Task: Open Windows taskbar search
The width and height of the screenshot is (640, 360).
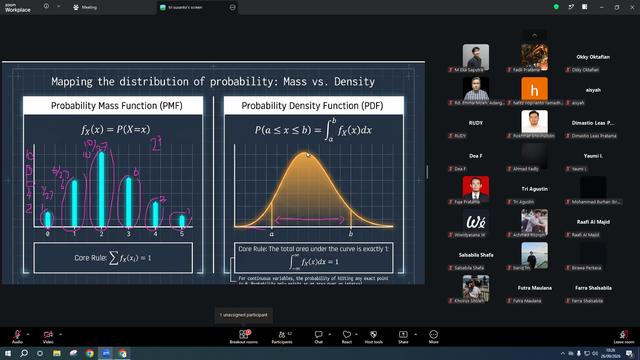Action: pos(24,353)
